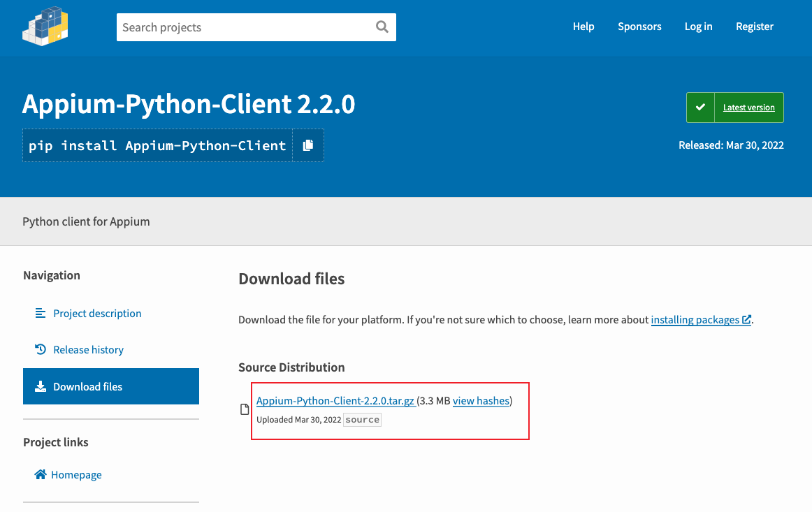The image size is (812, 512).
Task: Click the Project description list icon
Action: pyautogui.click(x=40, y=313)
